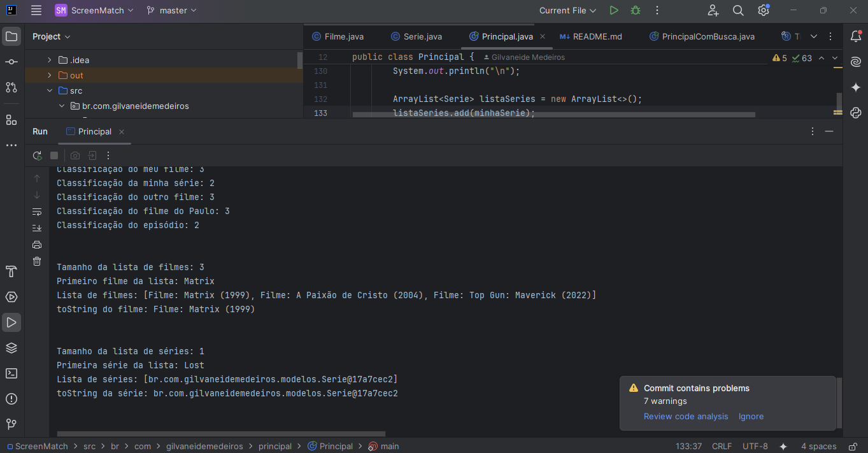Open the AI Assistant spiral icon
The width and height of the screenshot is (868, 453).
pyautogui.click(x=856, y=62)
